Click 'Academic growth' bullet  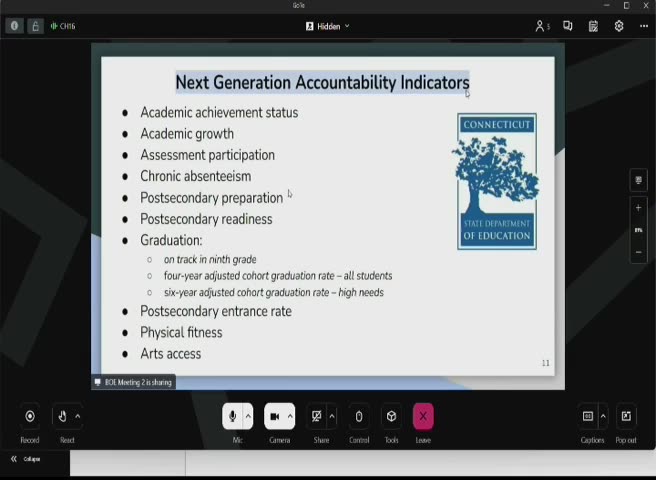tap(187, 134)
